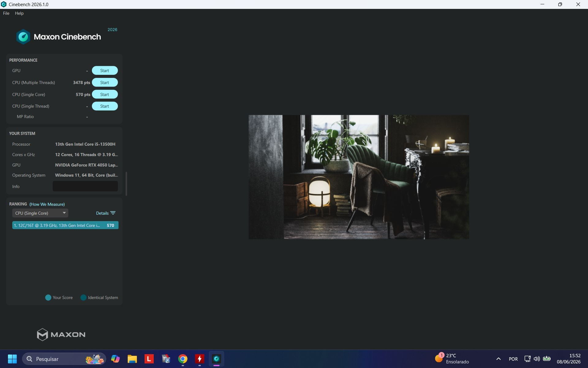This screenshot has height=368, width=588.
Task: Open the taskbar app with the R document icon
Action: [x=166, y=359]
